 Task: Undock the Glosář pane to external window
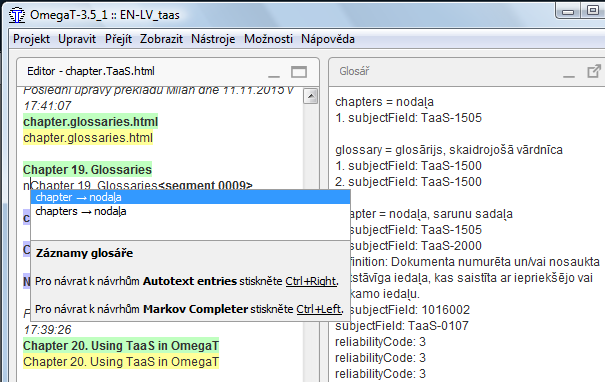click(x=594, y=71)
